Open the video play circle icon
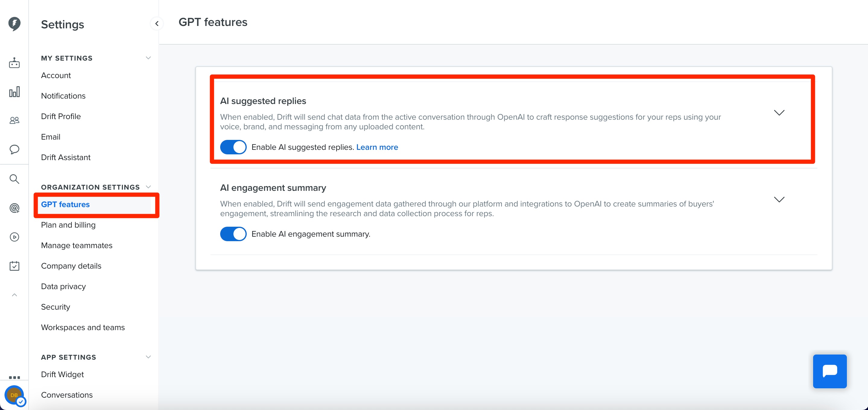The height and width of the screenshot is (410, 868). 14,237
